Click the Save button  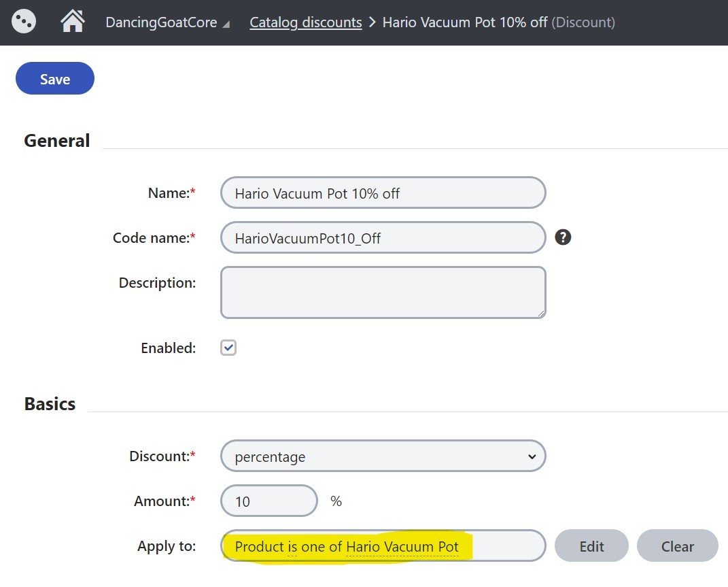point(55,78)
